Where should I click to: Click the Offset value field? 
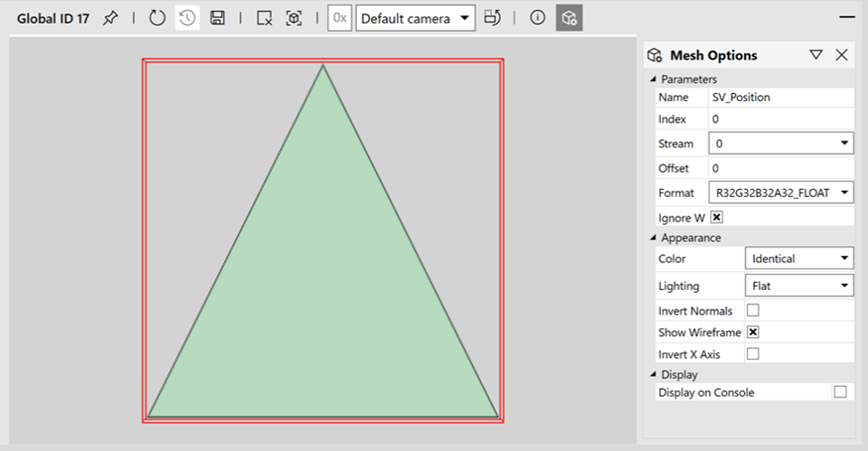tap(780, 168)
